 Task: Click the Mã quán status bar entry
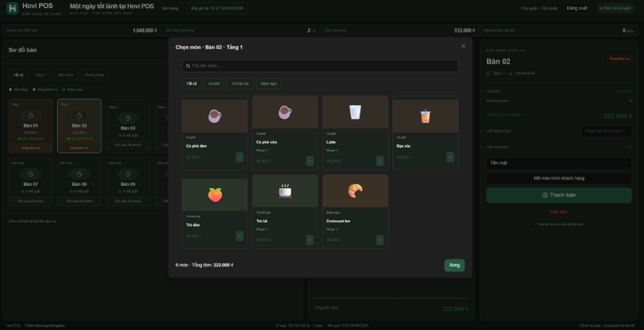[x=348, y=326]
